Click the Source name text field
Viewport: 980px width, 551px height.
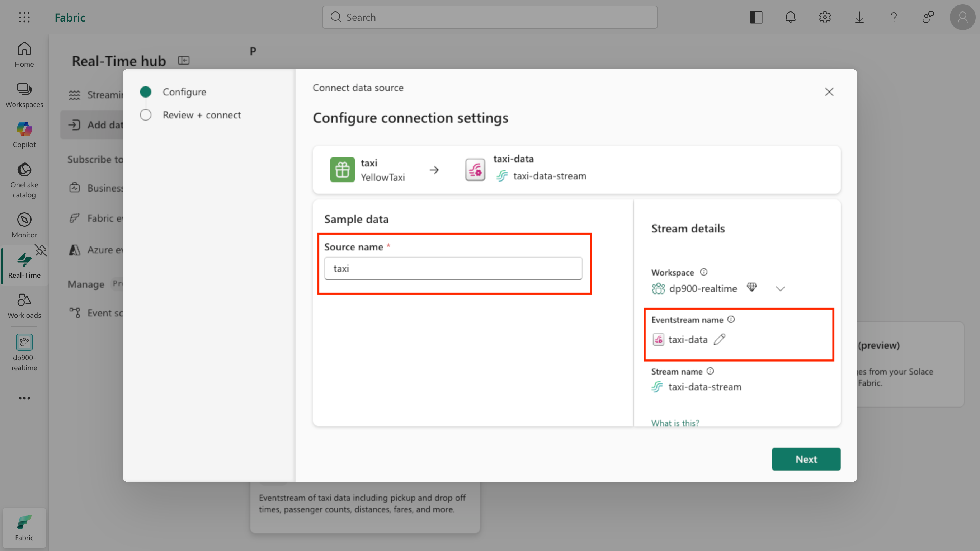[453, 268]
